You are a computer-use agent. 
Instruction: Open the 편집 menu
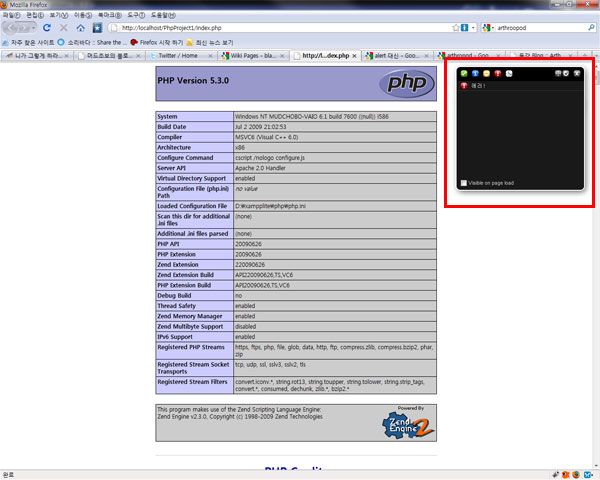(35, 15)
